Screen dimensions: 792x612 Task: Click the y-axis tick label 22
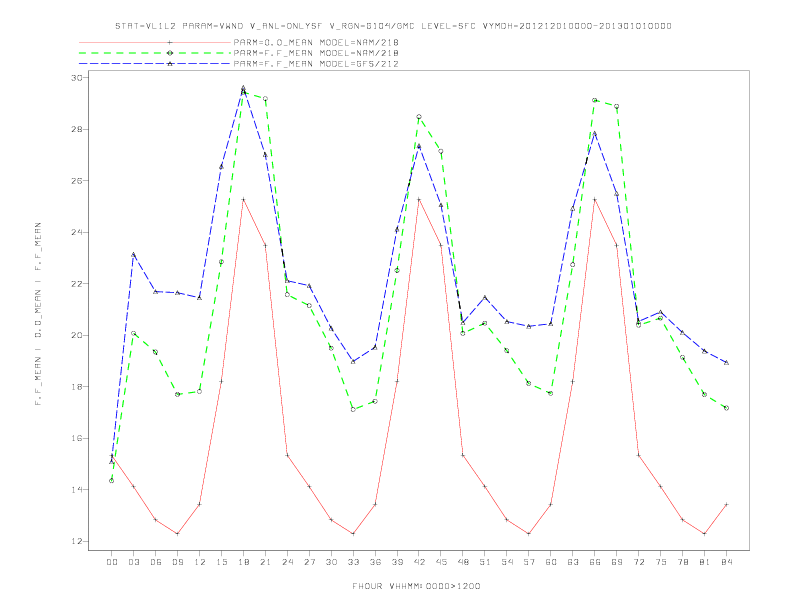click(77, 284)
